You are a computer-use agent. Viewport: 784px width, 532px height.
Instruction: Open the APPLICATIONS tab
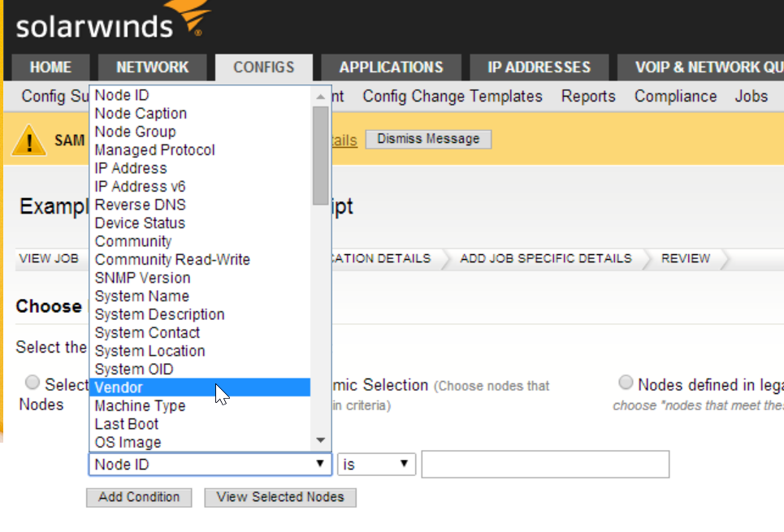[391, 67]
